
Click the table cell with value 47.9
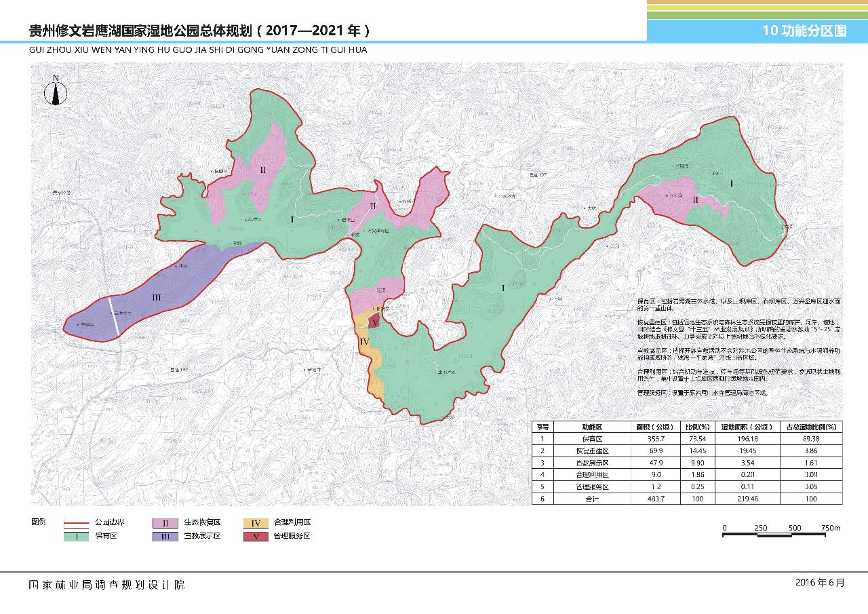[x=655, y=463]
